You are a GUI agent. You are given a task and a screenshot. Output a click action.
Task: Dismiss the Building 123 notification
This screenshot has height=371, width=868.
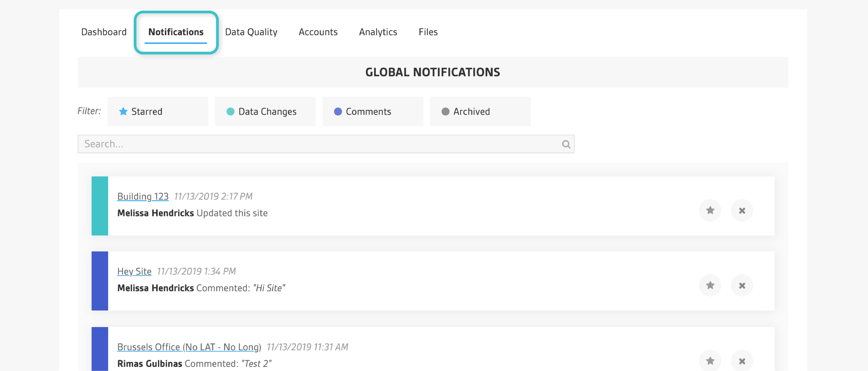tap(742, 210)
